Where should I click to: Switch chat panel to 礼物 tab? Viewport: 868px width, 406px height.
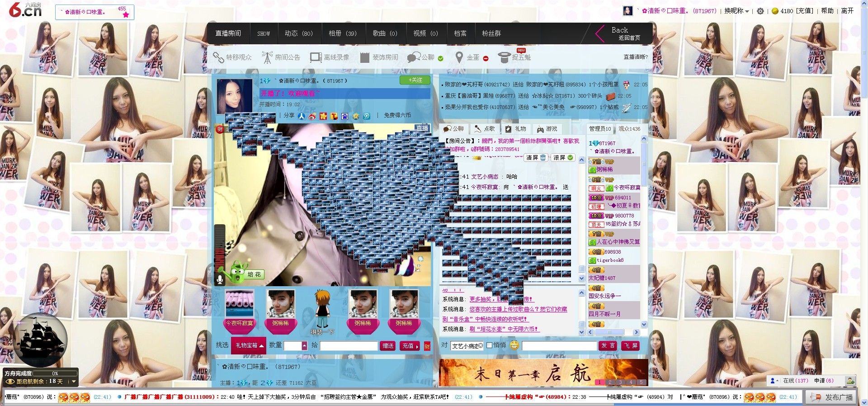point(516,129)
